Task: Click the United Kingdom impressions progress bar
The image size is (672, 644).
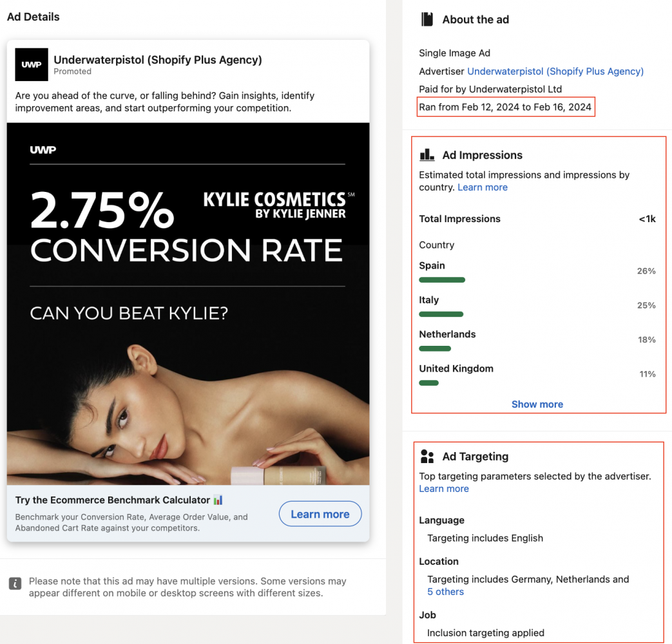Action: pos(428,383)
